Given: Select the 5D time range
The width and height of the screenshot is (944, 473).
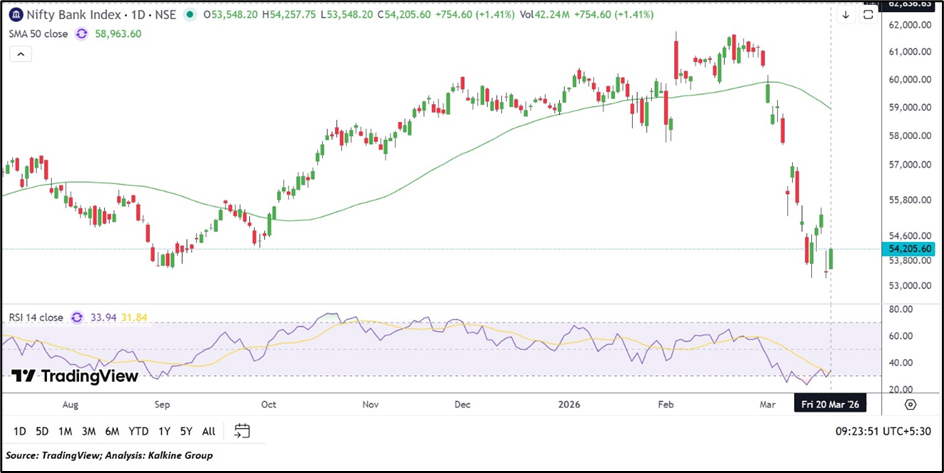Looking at the screenshot, I should [42, 431].
